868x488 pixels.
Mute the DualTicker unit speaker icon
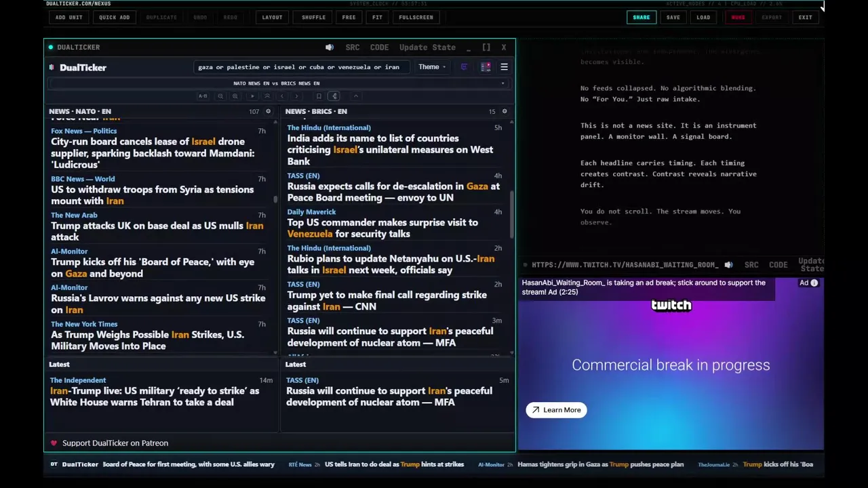pyautogui.click(x=330, y=47)
